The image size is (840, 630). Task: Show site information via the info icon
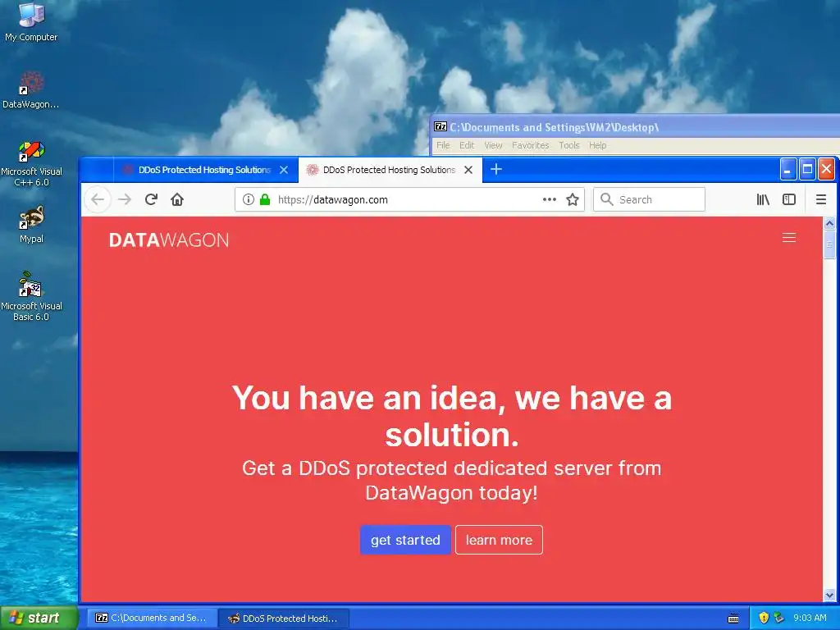click(248, 200)
